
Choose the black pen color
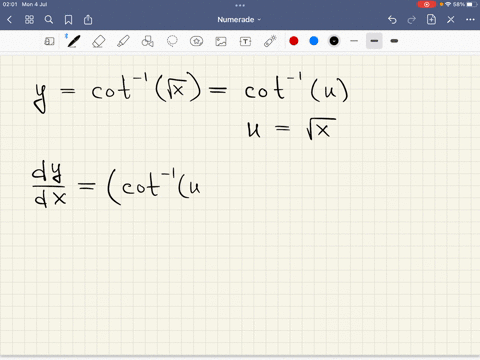[x=334, y=41]
